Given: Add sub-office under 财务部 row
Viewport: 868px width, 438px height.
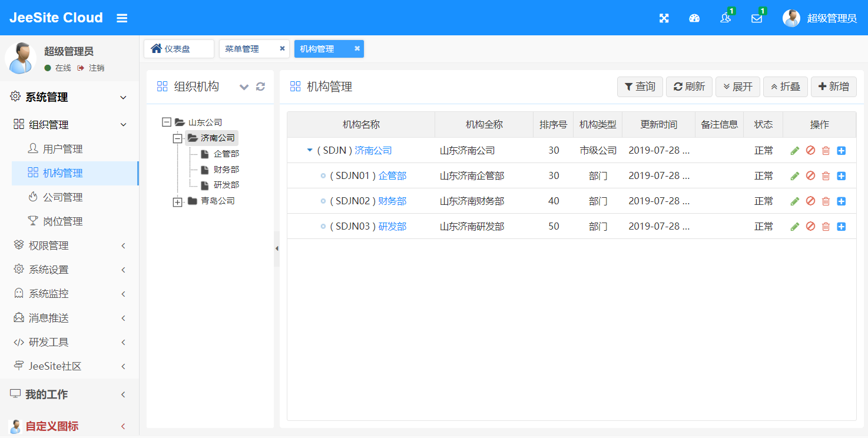Looking at the screenshot, I should (x=842, y=201).
